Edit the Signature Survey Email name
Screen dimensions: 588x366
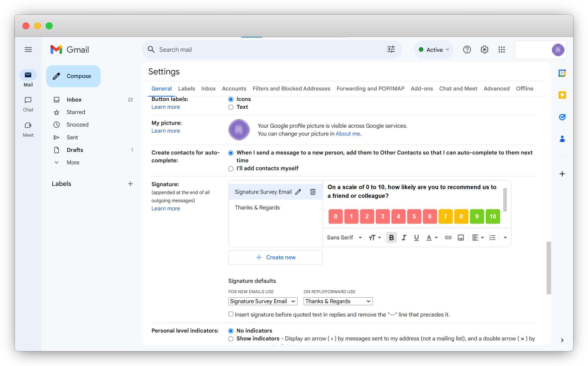298,192
